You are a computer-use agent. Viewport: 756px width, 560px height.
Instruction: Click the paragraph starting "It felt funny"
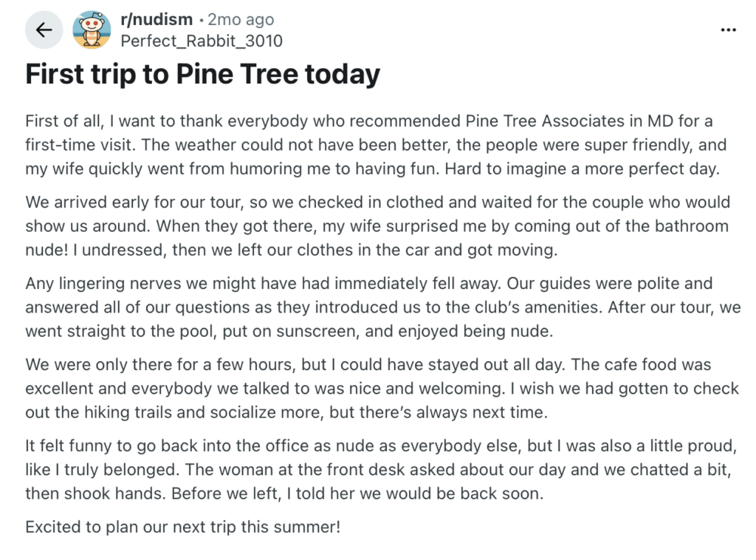(x=381, y=469)
